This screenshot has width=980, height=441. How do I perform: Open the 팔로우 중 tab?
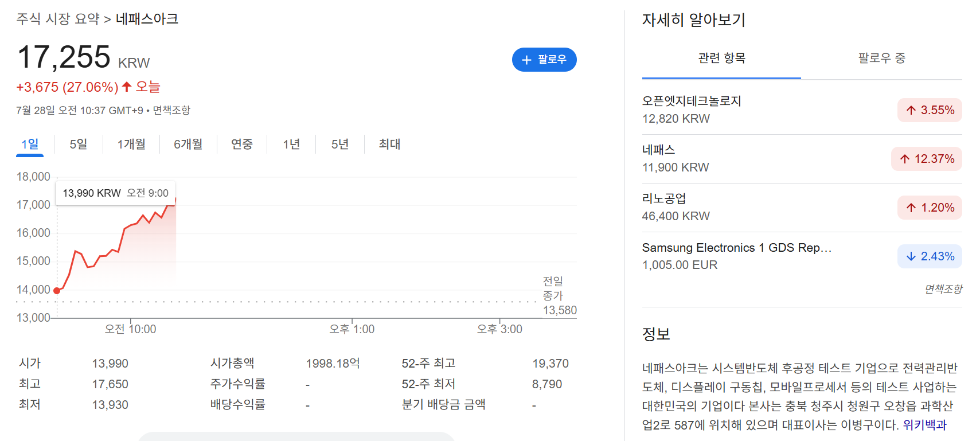(881, 58)
